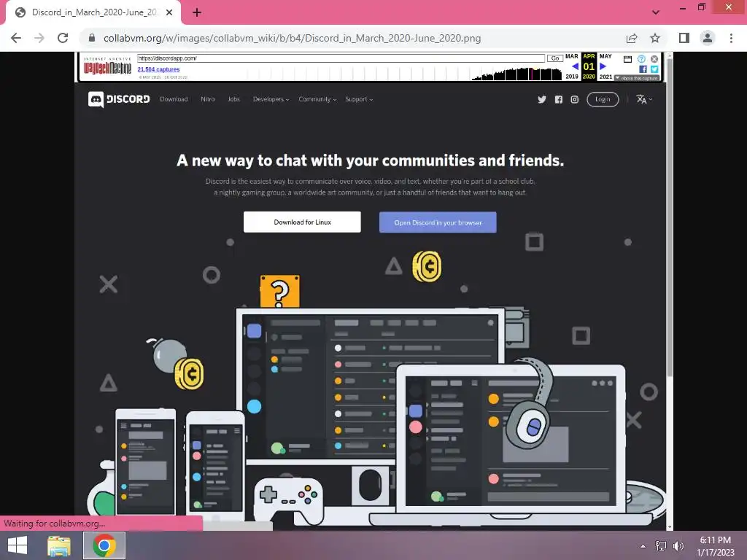This screenshot has height=560, width=747.
Task: Expand the Support dropdown menu
Action: 359,99
